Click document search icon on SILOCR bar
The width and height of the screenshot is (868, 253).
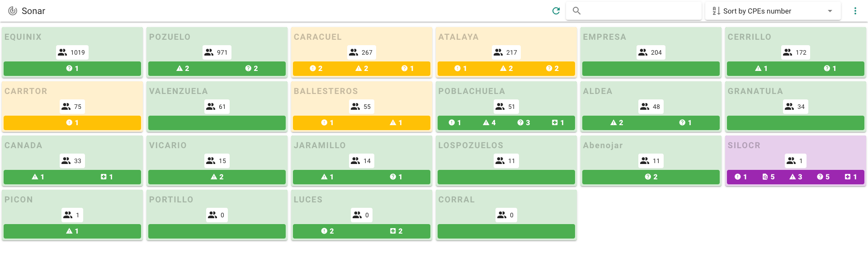(765, 177)
